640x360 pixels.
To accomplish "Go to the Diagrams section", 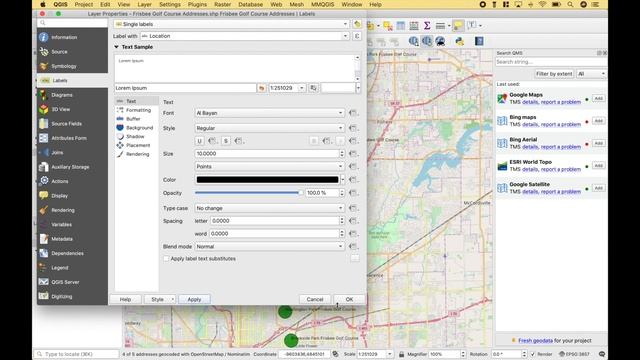I will point(72,95).
